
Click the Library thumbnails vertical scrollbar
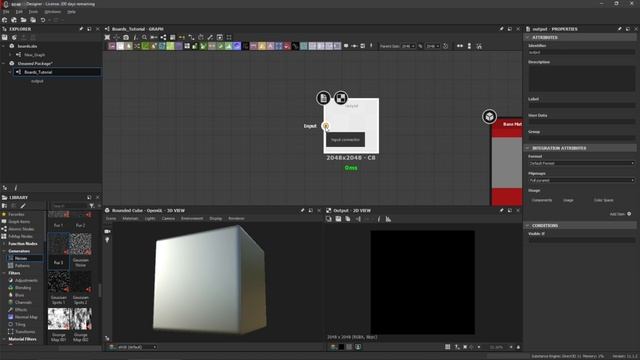coord(100,290)
